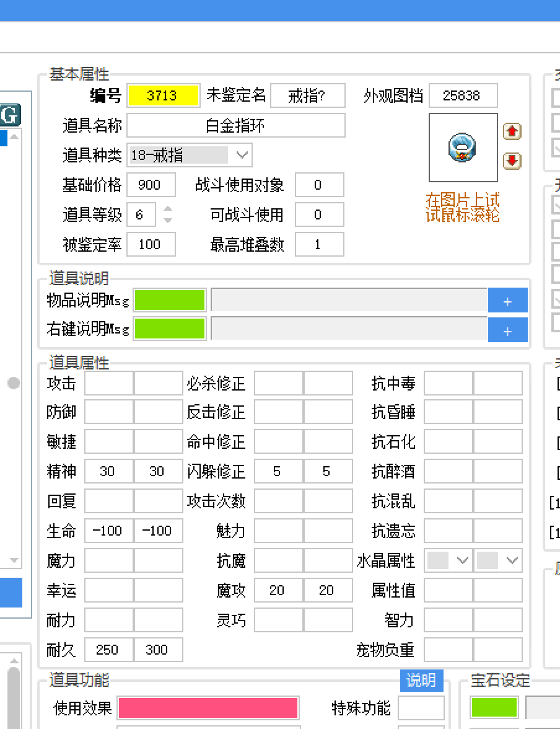Click the pink 使用效果 color bar
This screenshot has height=729, width=560.
tap(208, 707)
